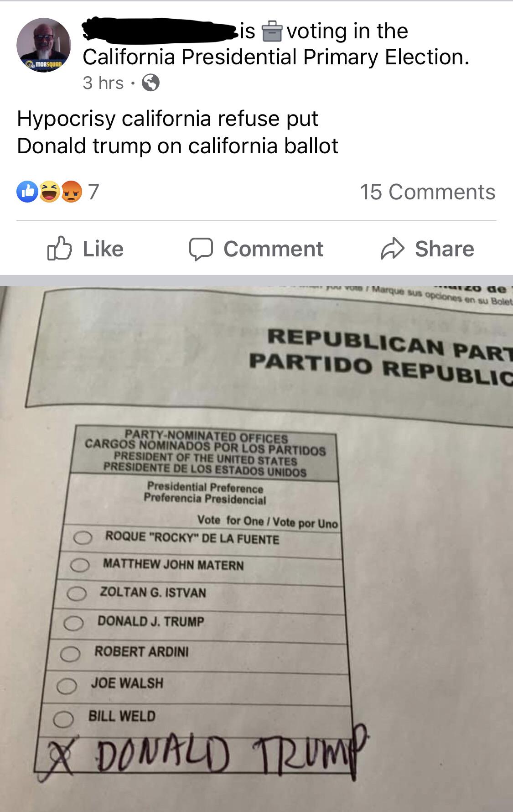Viewport: 513px width, 812px height.
Task: Click the voting ballot box icon
Action: tap(272, 31)
